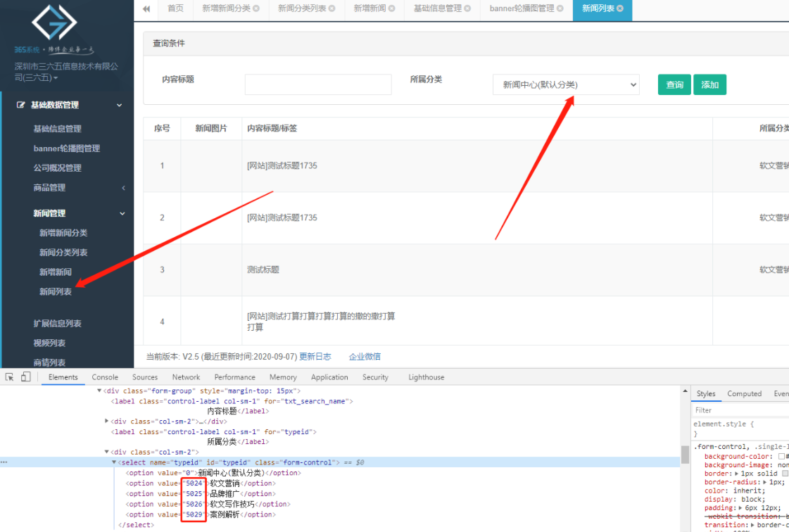The height and width of the screenshot is (532, 789).
Task: Close the 新闻分类列表 tab with its x icon
Action: point(332,8)
